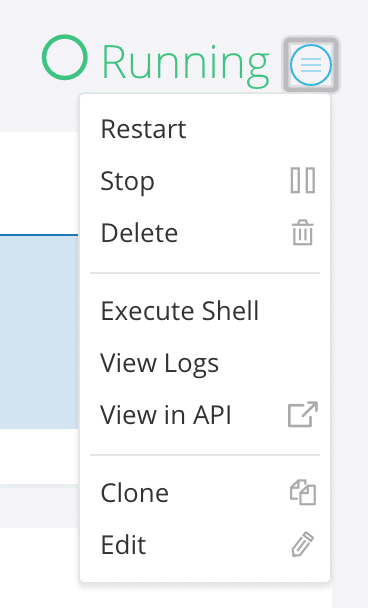Select the View in API text

[x=166, y=415]
